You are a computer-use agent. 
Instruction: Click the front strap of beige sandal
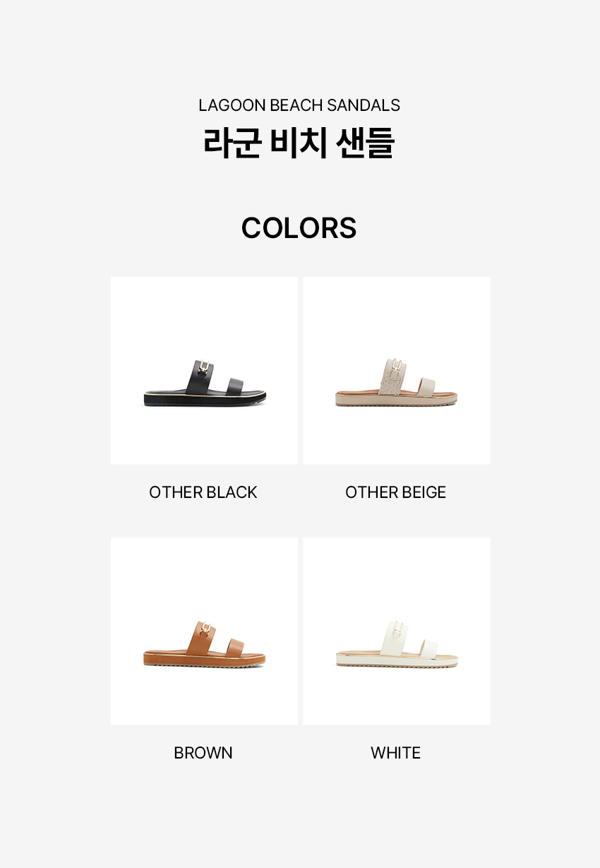428,387
